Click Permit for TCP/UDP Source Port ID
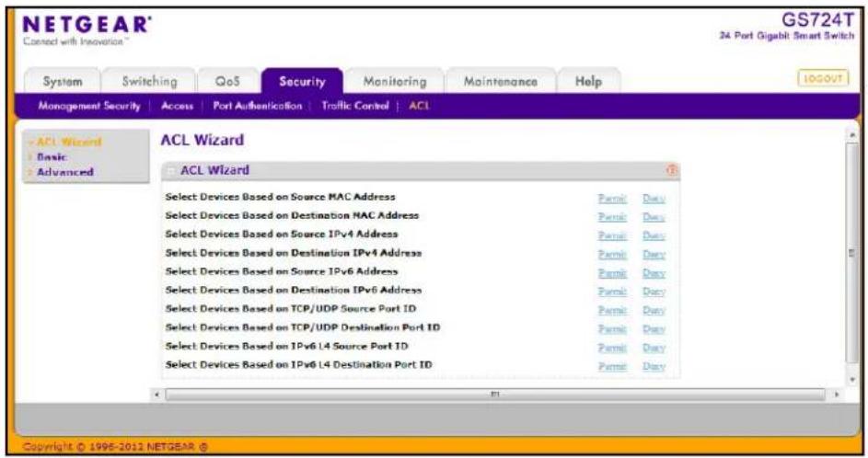868x458 pixels. (x=612, y=310)
